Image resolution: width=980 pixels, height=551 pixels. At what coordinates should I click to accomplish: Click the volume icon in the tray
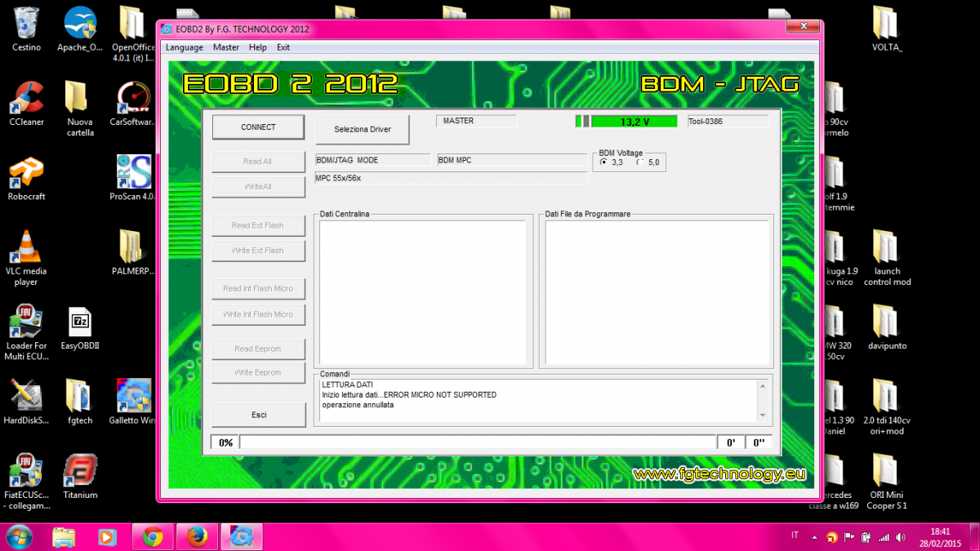[901, 537]
